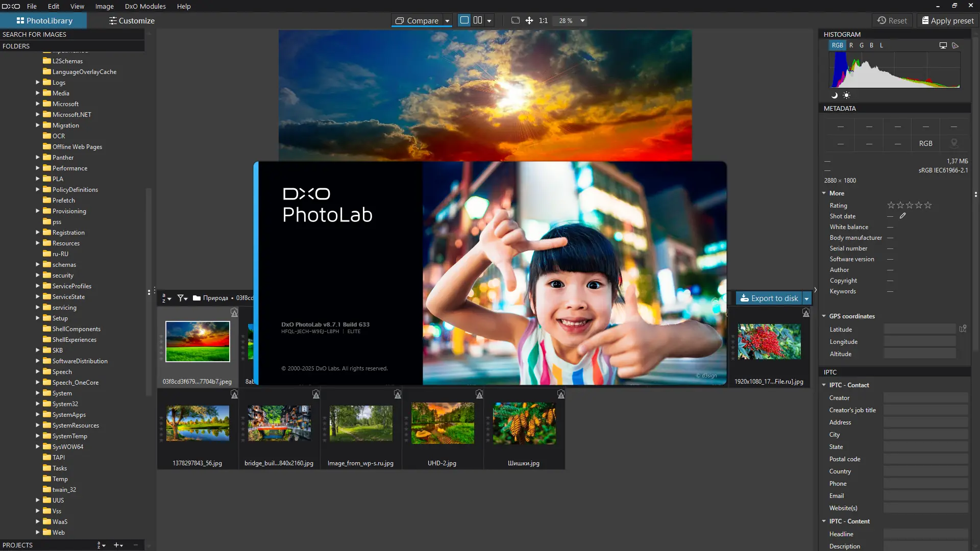Show highlight clipping sun icon in Histogram

[x=846, y=95]
